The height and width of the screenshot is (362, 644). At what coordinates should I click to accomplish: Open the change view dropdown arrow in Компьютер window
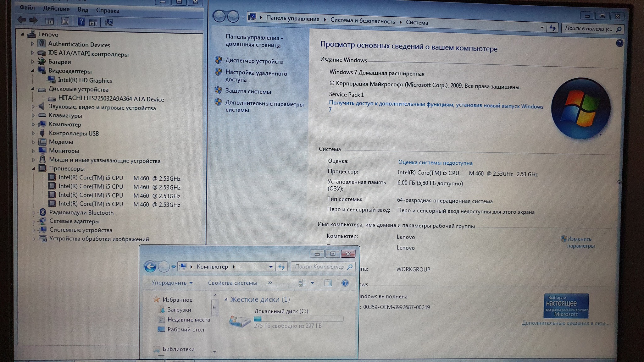(312, 283)
